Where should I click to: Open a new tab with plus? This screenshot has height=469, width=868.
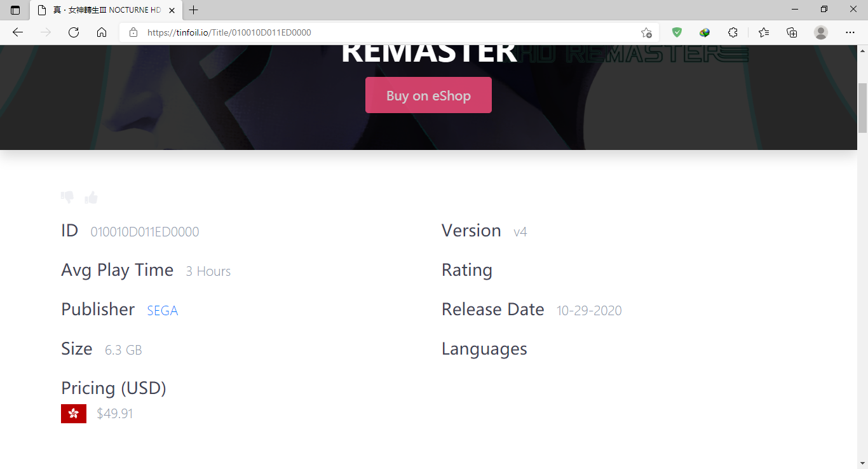coord(194,10)
